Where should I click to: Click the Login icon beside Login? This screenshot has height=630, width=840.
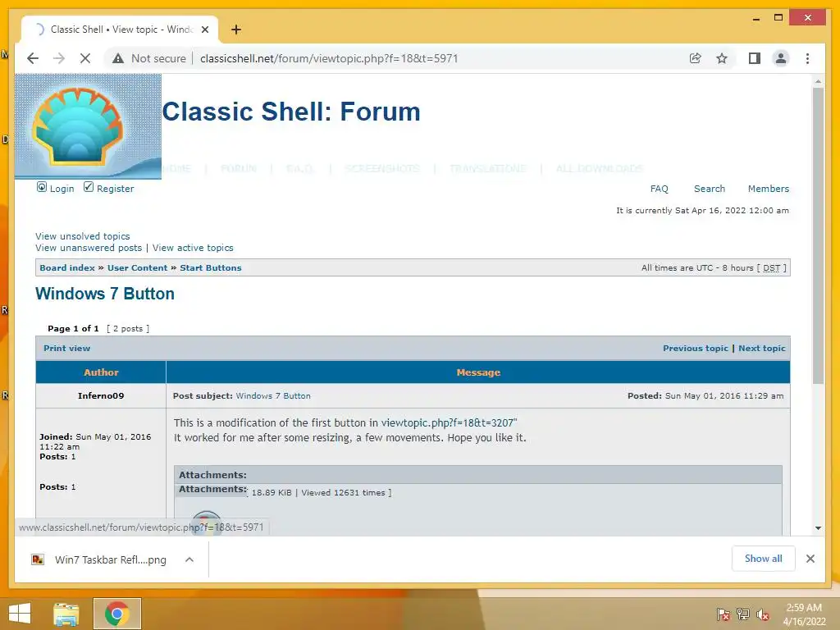[x=41, y=187]
